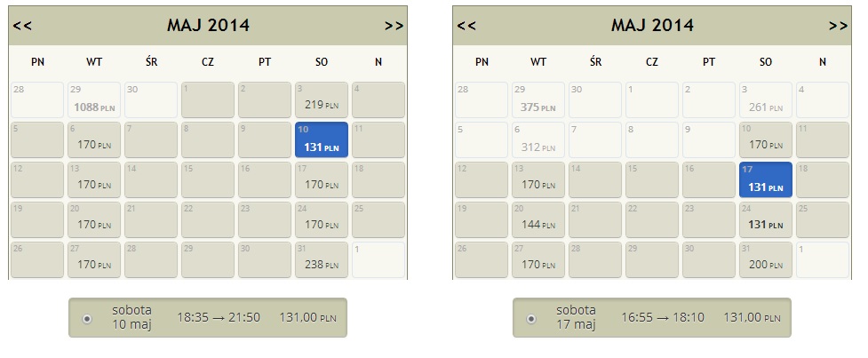Pick May 3 at 219 PLN in left calendar

pos(322,100)
